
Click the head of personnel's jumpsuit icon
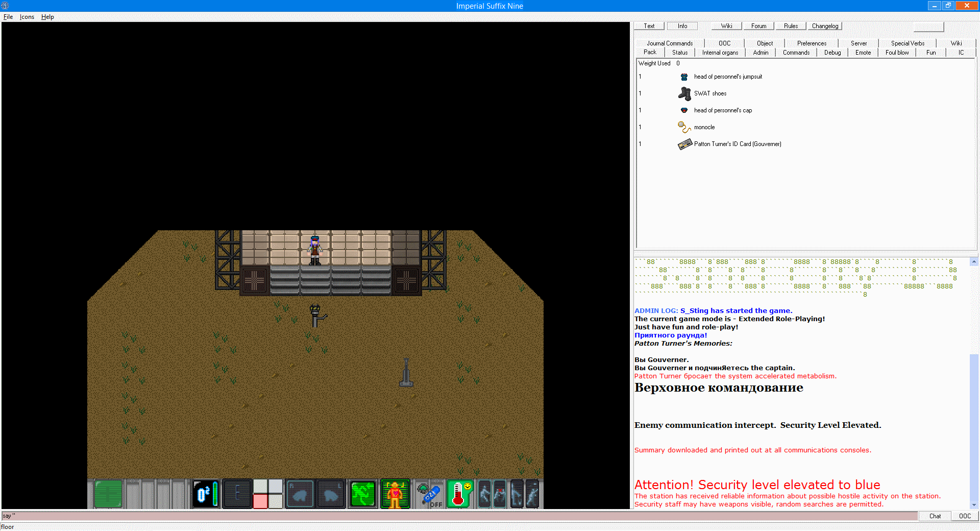tap(684, 77)
